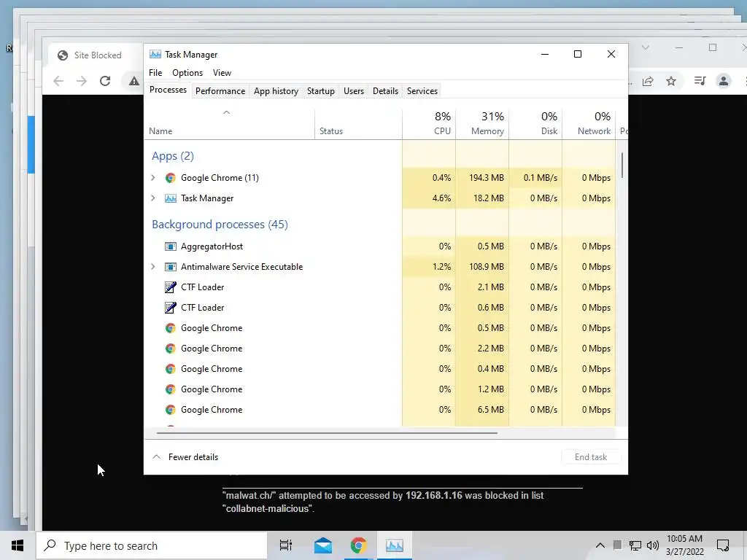747x560 pixels.
Task: Launch Mail from the taskbar
Action: [323, 545]
